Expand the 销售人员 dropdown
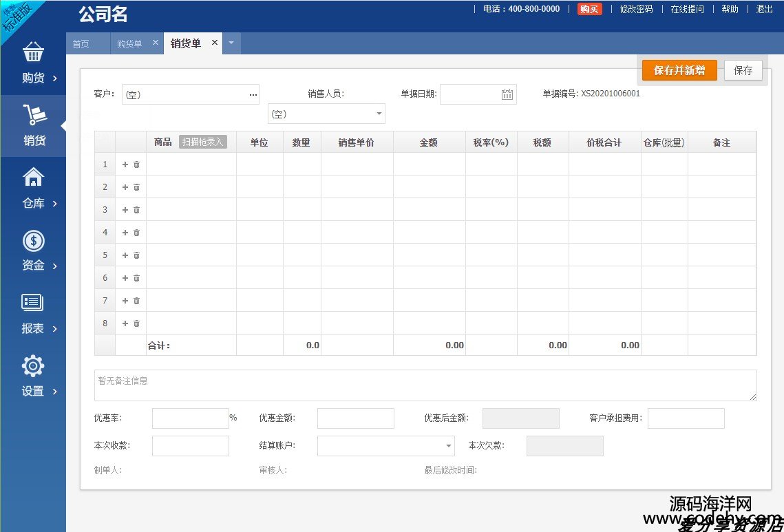The image size is (784, 532). click(378, 114)
